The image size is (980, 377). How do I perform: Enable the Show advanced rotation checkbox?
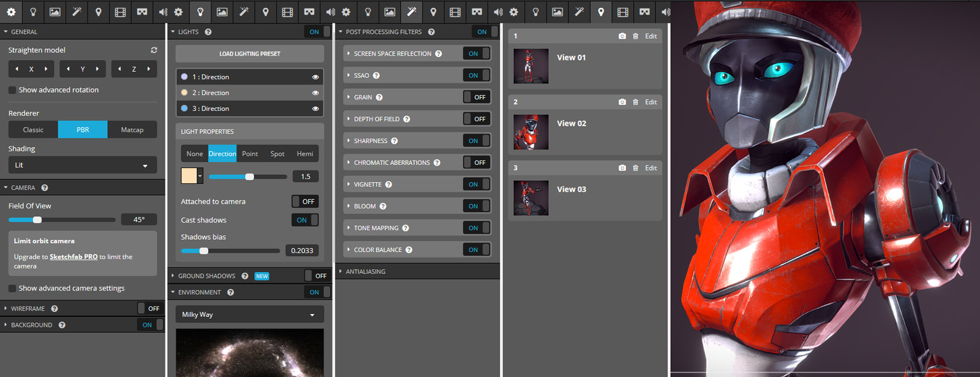pyautogui.click(x=12, y=90)
